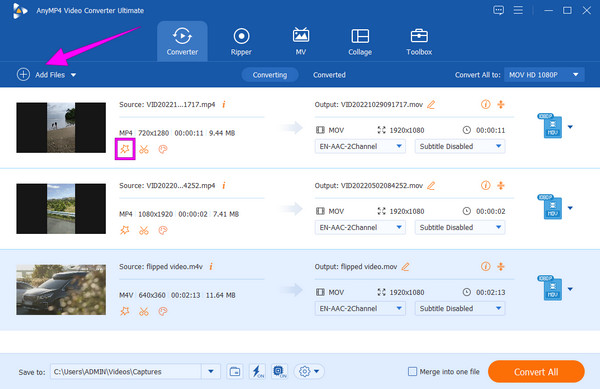The height and width of the screenshot is (389, 600).
Task: Expand format arrow beside VID20220502084252.mov profile
Action: [570, 208]
